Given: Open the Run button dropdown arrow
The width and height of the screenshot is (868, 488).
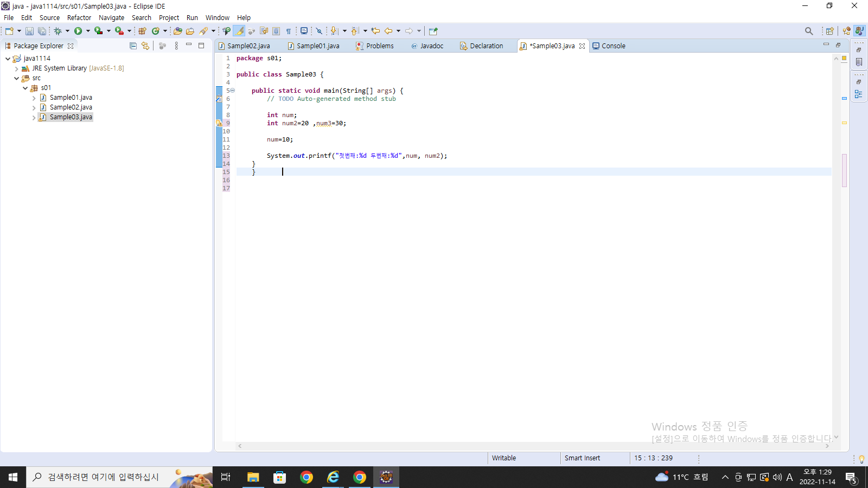Looking at the screenshot, I should tap(88, 31).
